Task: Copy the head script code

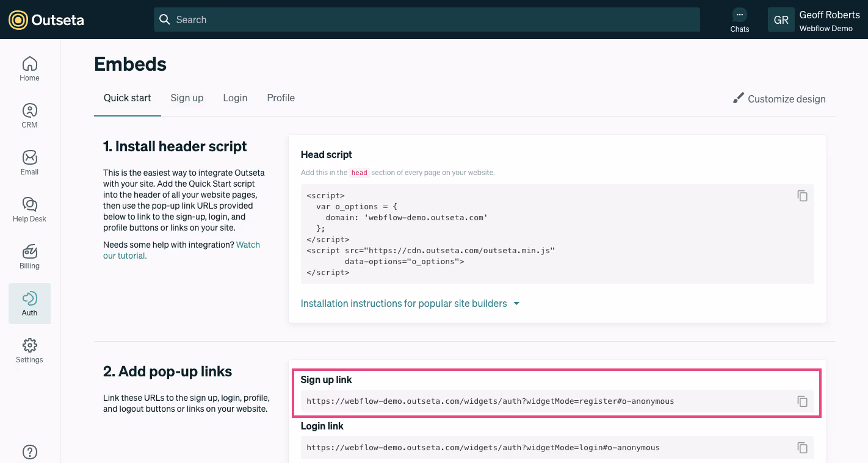Action: point(803,196)
